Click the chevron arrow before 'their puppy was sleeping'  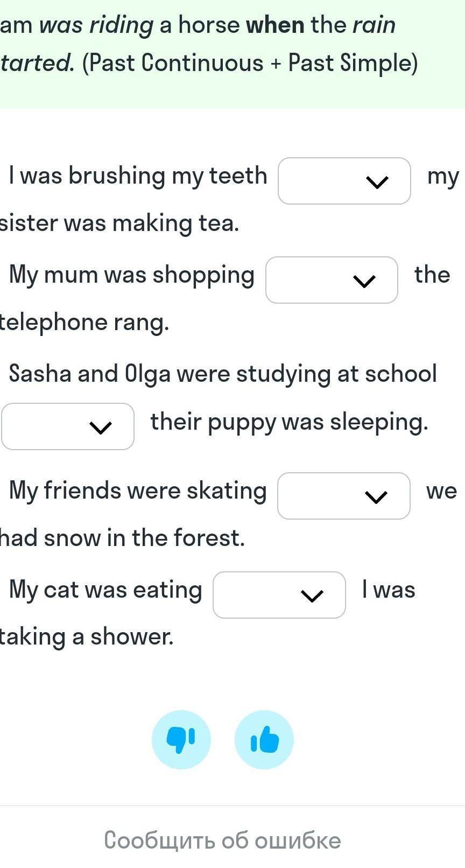tap(100, 428)
